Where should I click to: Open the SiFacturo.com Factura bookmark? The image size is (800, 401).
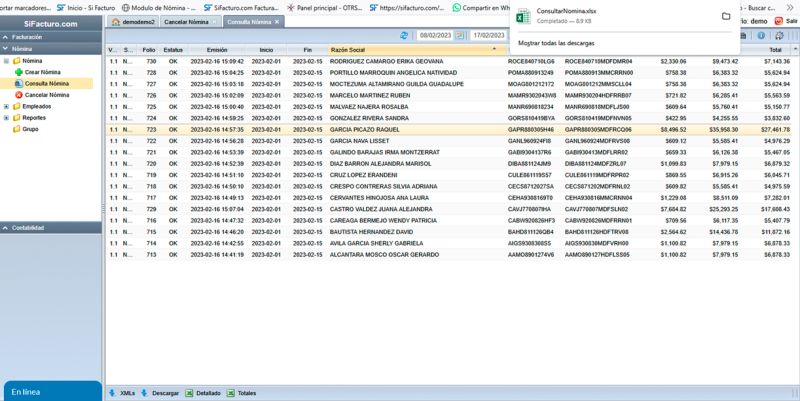click(241, 8)
